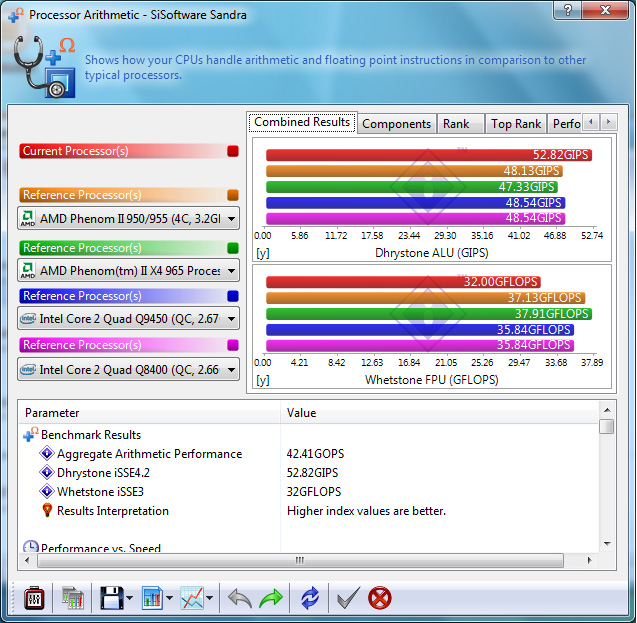Image resolution: width=637 pixels, height=623 pixels.
Task: Toggle the orange Reference Processor(s) square
Action: click(233, 195)
